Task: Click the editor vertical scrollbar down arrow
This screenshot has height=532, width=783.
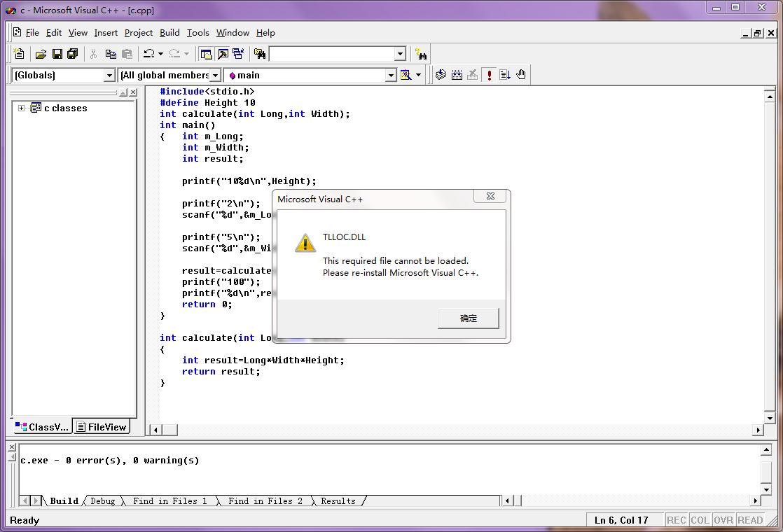Action: [770, 418]
